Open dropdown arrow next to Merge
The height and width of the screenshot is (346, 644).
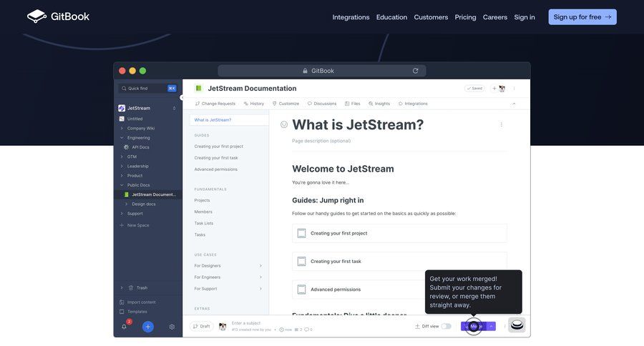pyautogui.click(x=492, y=326)
